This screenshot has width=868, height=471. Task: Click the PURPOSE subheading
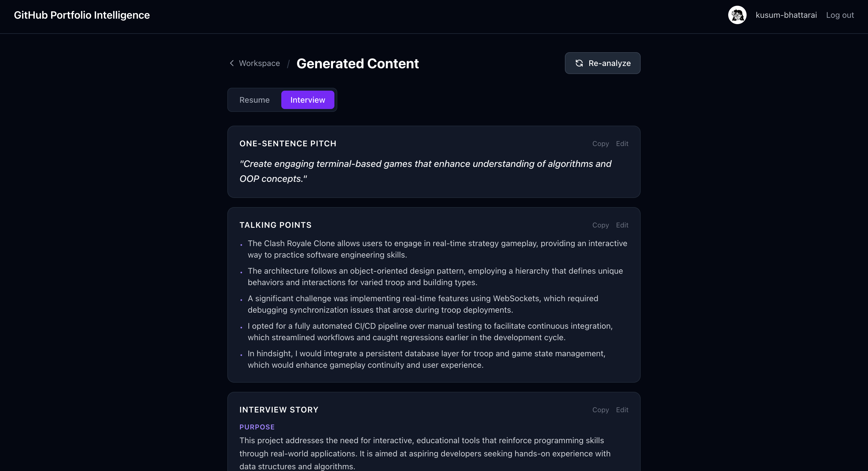(x=257, y=427)
